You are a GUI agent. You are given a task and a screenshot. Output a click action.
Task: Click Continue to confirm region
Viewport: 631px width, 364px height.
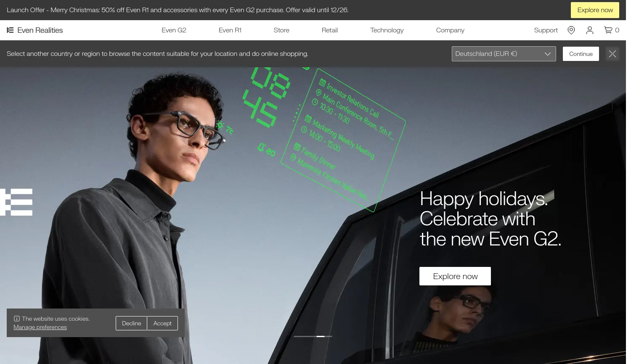581,54
